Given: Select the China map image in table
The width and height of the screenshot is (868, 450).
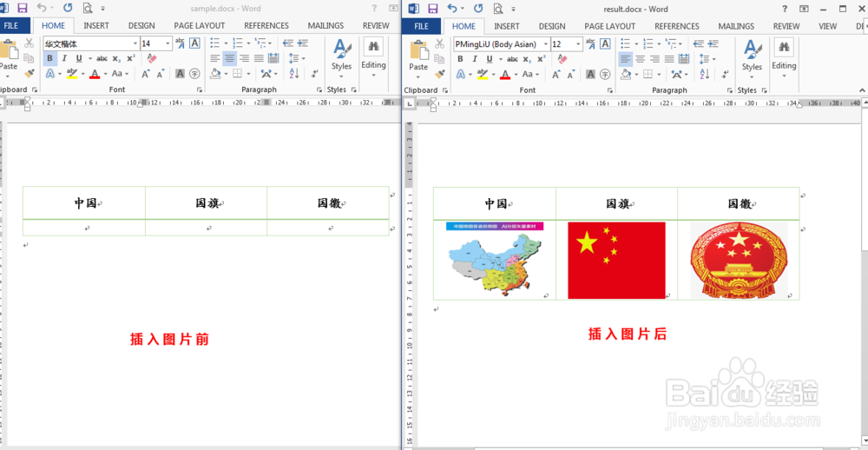Looking at the screenshot, I should [495, 260].
